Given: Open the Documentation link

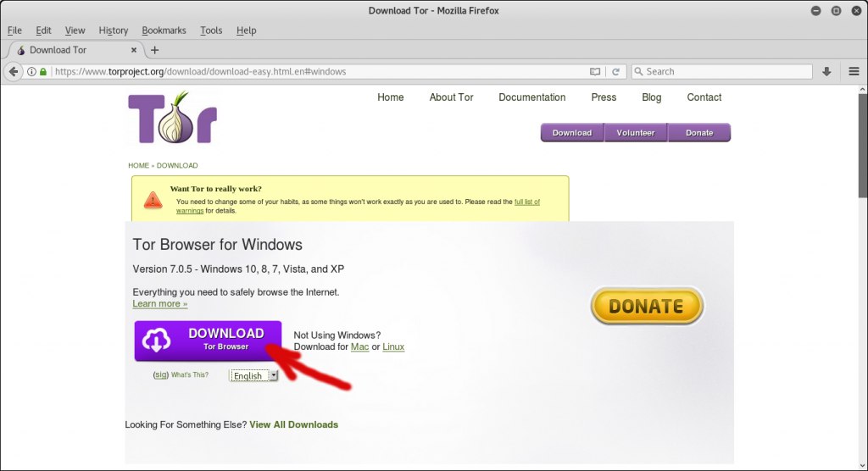Looking at the screenshot, I should click(x=532, y=97).
